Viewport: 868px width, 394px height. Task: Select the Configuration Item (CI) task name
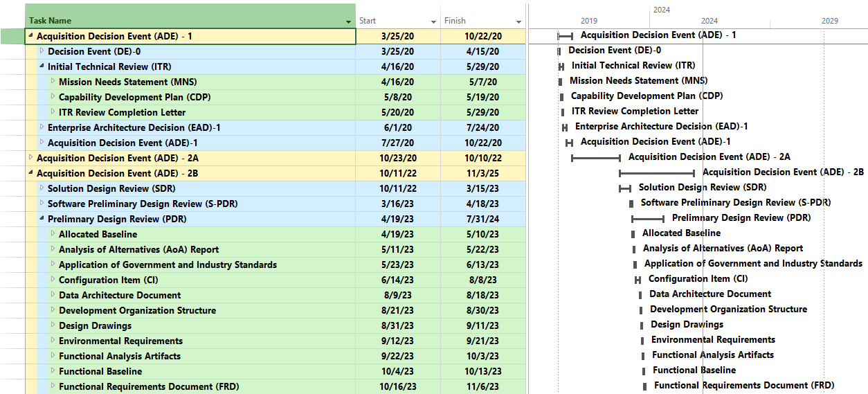click(x=108, y=280)
